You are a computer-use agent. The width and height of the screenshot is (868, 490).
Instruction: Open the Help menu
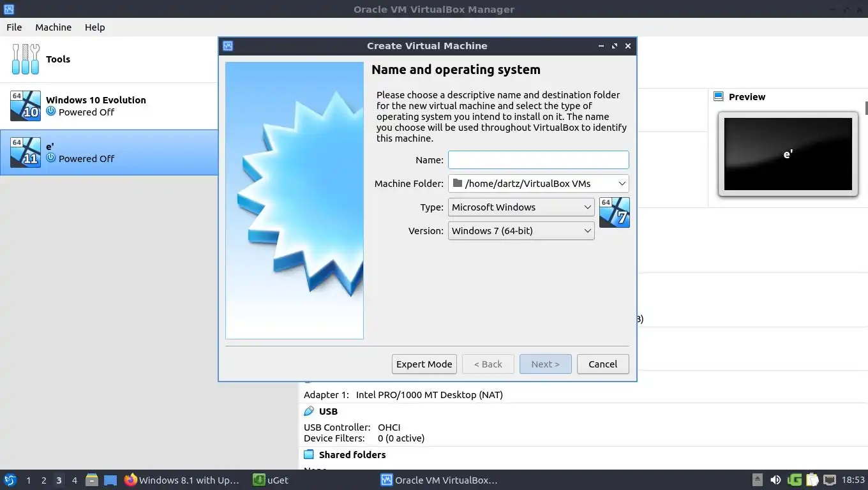95,27
